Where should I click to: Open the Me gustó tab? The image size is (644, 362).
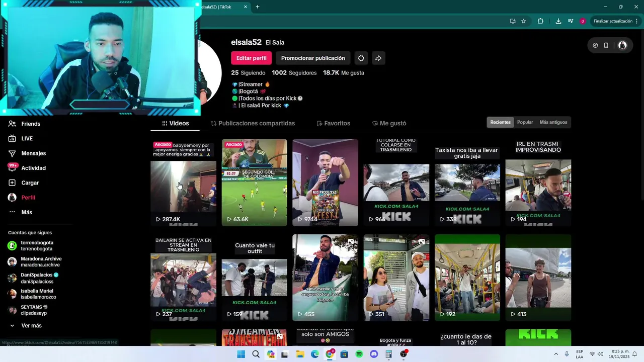(x=389, y=123)
